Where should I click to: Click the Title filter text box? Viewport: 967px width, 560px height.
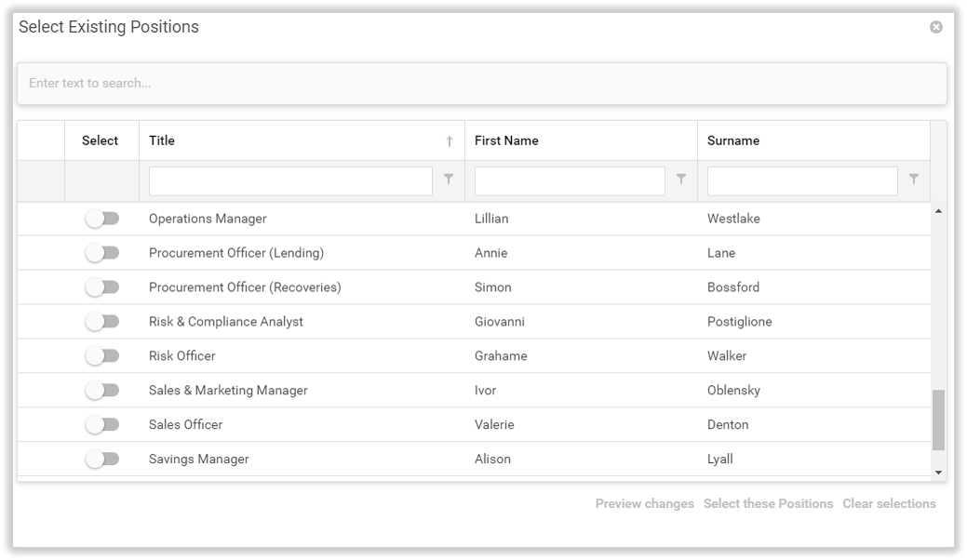[x=290, y=181]
